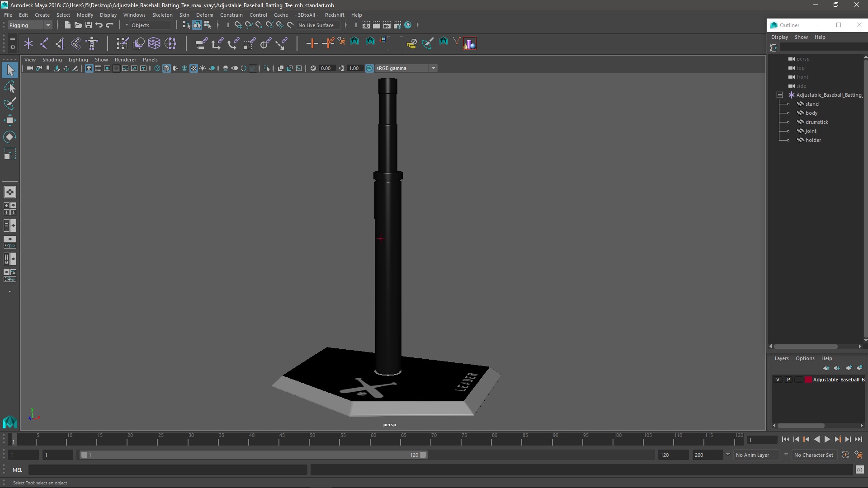Click the Outliner search field
The width and height of the screenshot is (868, 488).
(823, 47)
